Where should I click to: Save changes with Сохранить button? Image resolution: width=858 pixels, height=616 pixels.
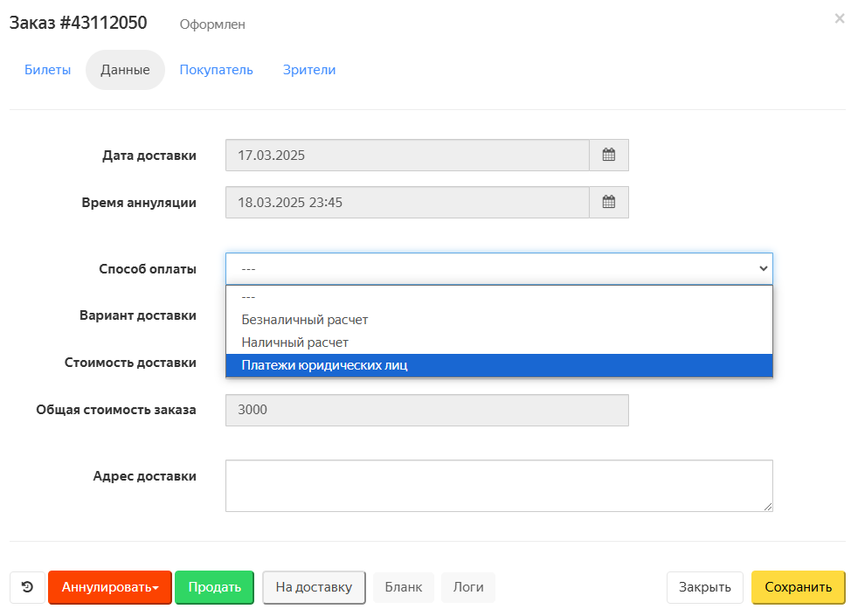click(798, 587)
